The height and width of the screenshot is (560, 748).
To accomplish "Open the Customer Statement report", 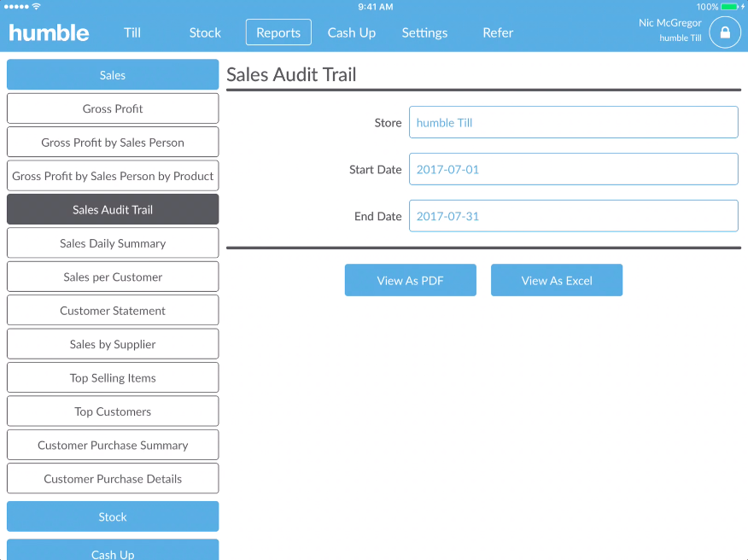I will [113, 311].
